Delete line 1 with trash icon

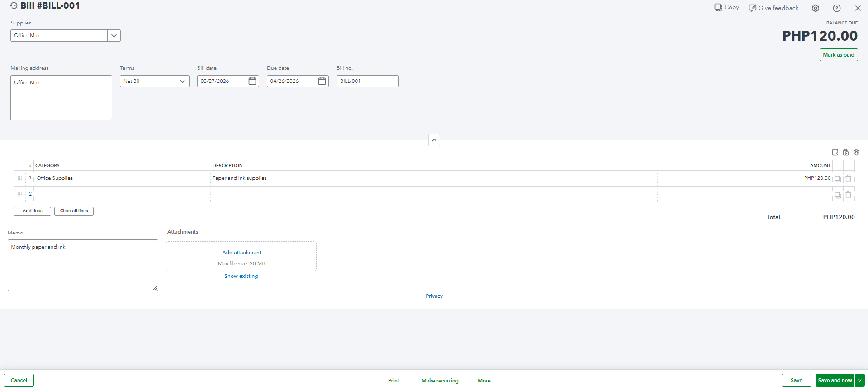click(849, 178)
